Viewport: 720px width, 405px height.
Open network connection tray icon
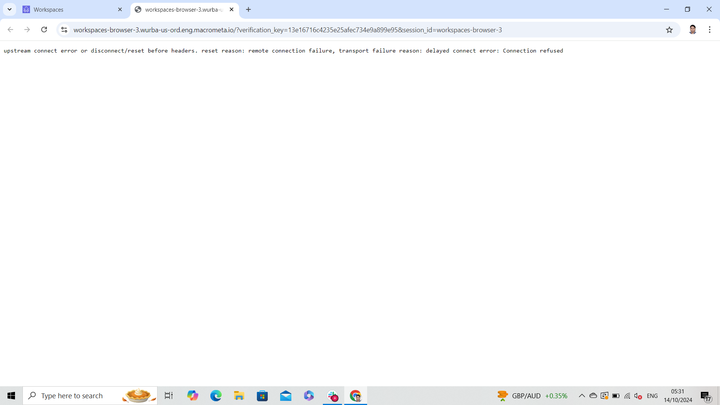[x=627, y=395]
